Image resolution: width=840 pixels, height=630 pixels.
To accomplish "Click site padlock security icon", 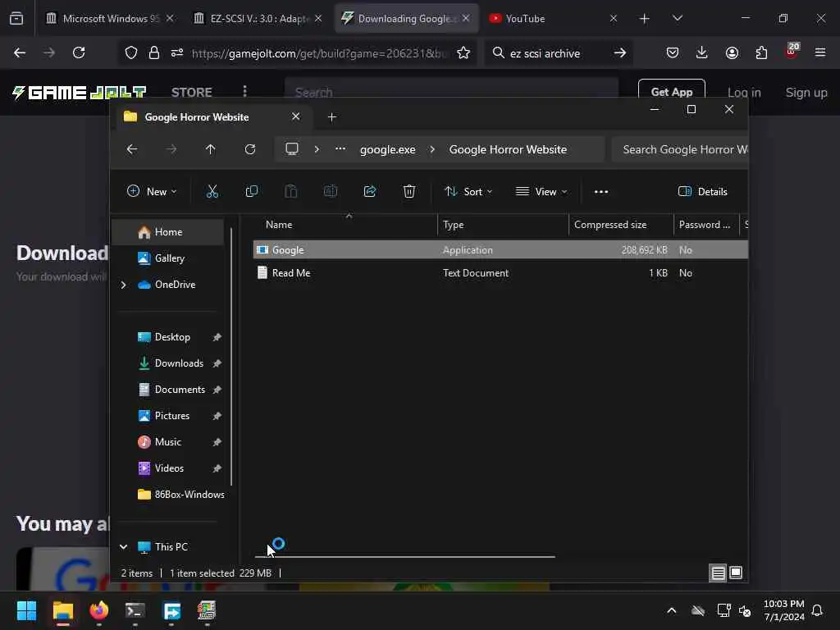I will 154,52.
